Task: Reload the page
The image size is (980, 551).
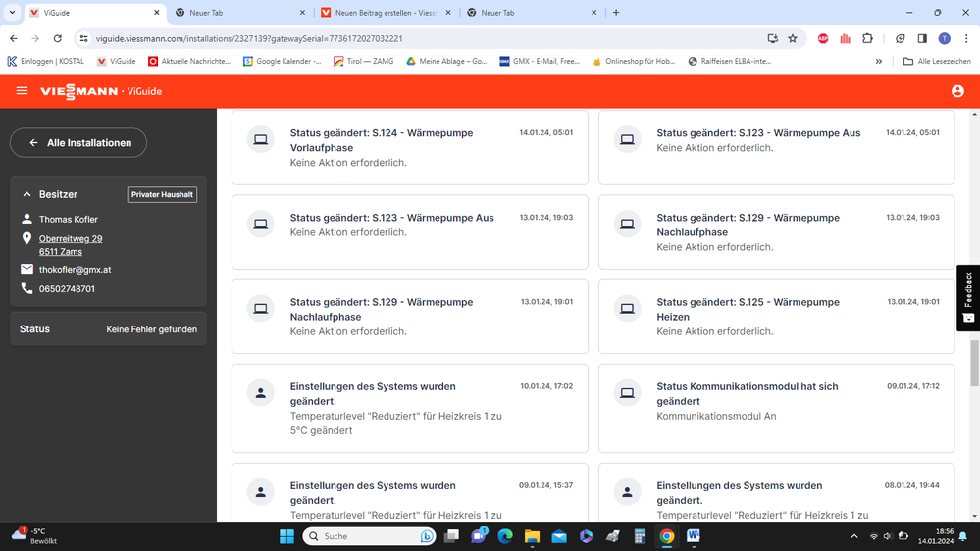Action: (x=58, y=38)
